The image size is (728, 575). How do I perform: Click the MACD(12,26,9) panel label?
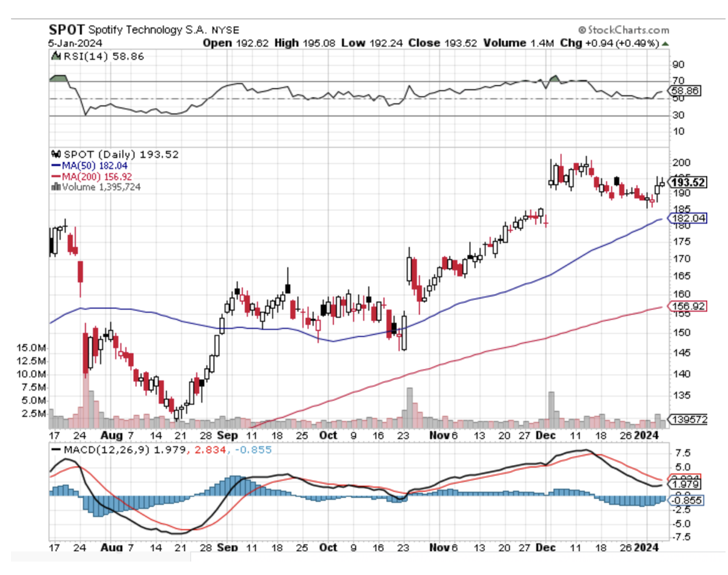106,450
